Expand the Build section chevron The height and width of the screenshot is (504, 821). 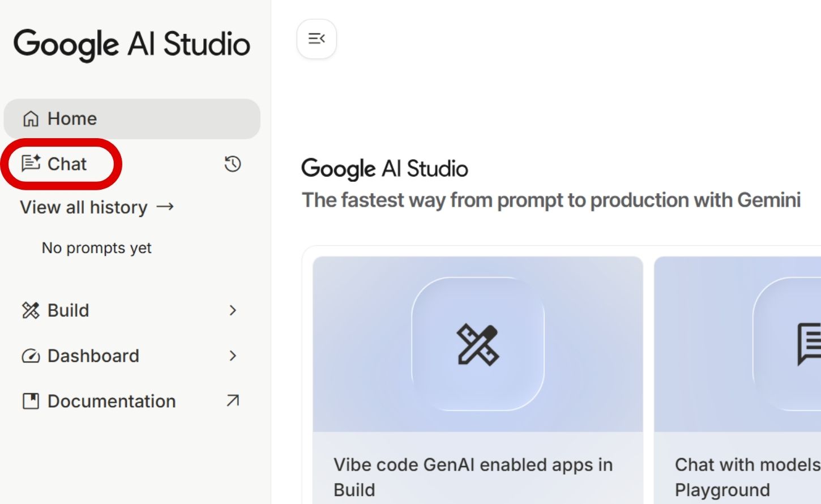233,310
